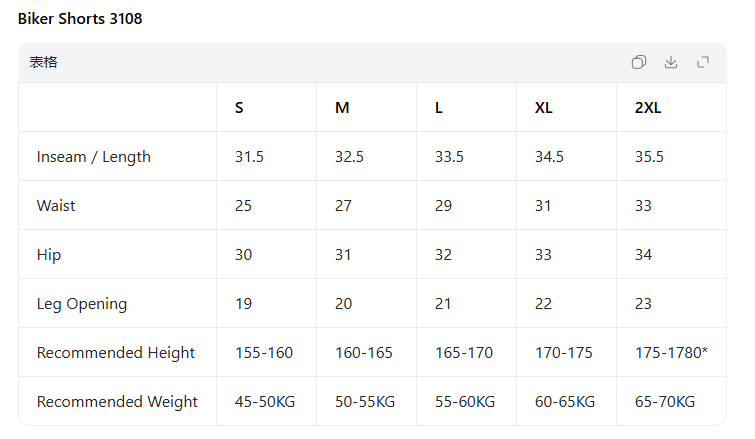Click the 175-1780* height cell
This screenshot has height=439, width=755.
(671, 353)
